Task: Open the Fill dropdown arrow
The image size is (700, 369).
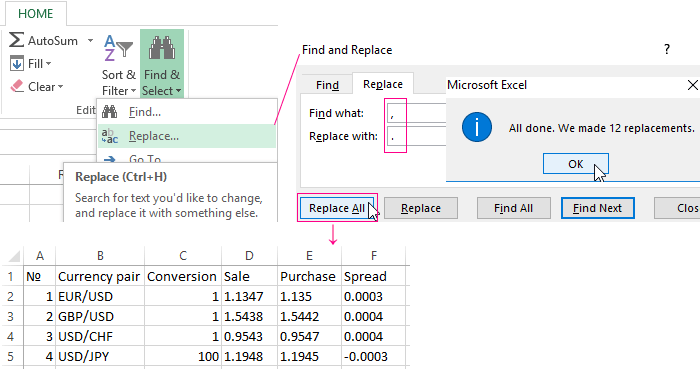Action: coord(48,64)
